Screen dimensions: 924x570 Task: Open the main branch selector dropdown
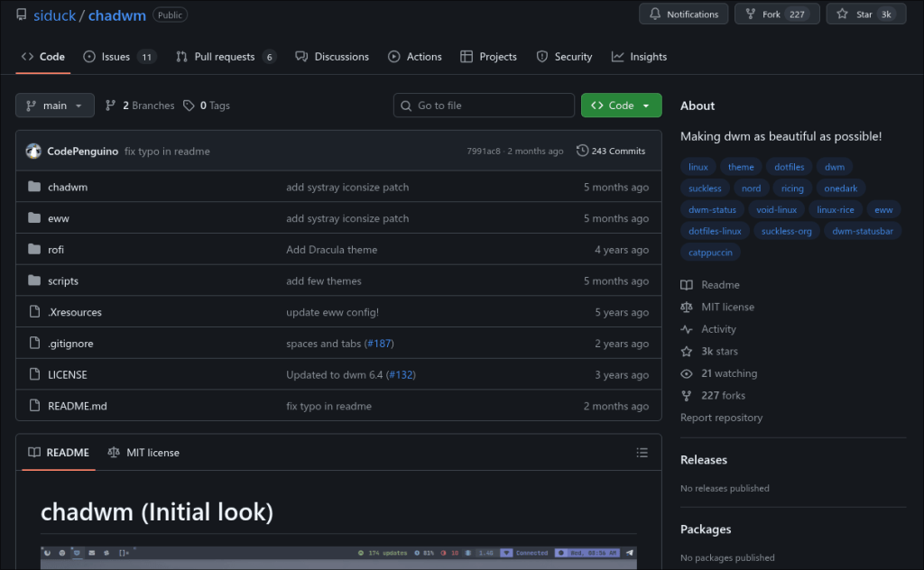click(x=55, y=106)
